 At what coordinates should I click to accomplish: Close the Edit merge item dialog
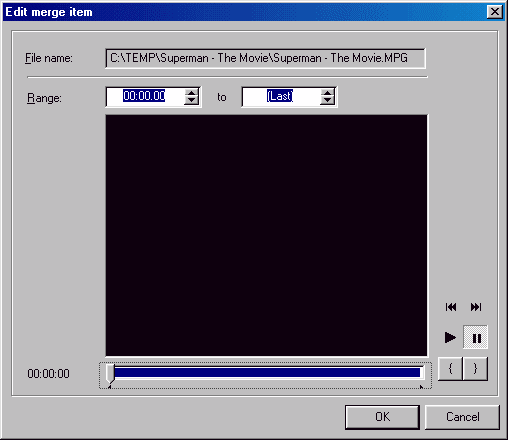[495, 12]
